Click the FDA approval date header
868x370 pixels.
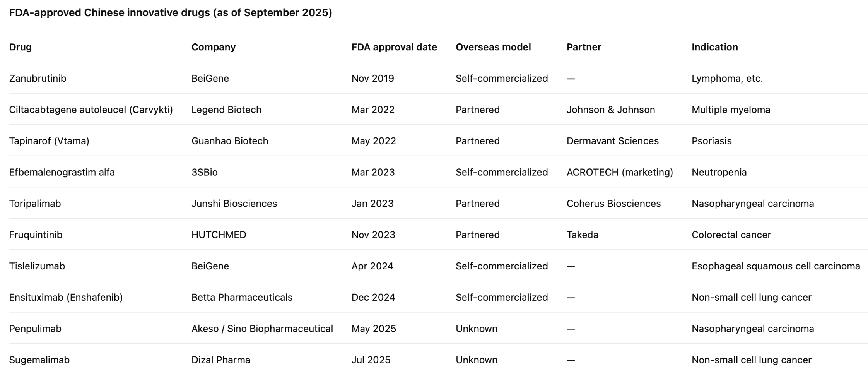(394, 47)
